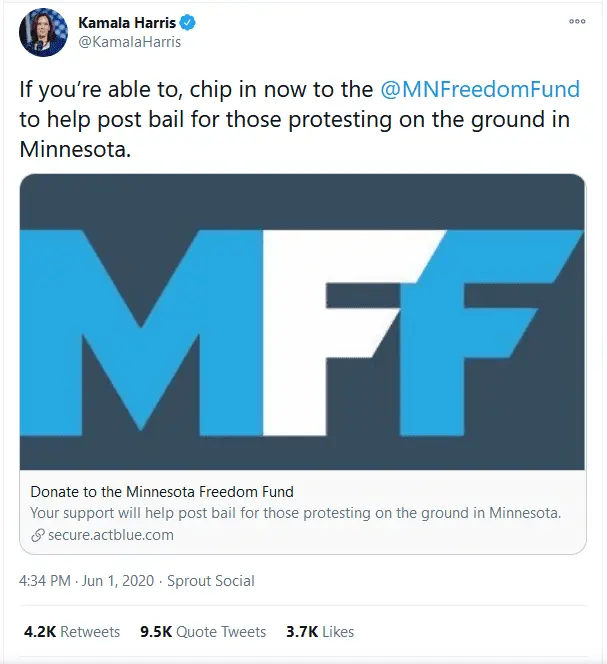The image size is (607, 664).
Task: Click the Jun 1, 2020 date
Action: tap(116, 581)
